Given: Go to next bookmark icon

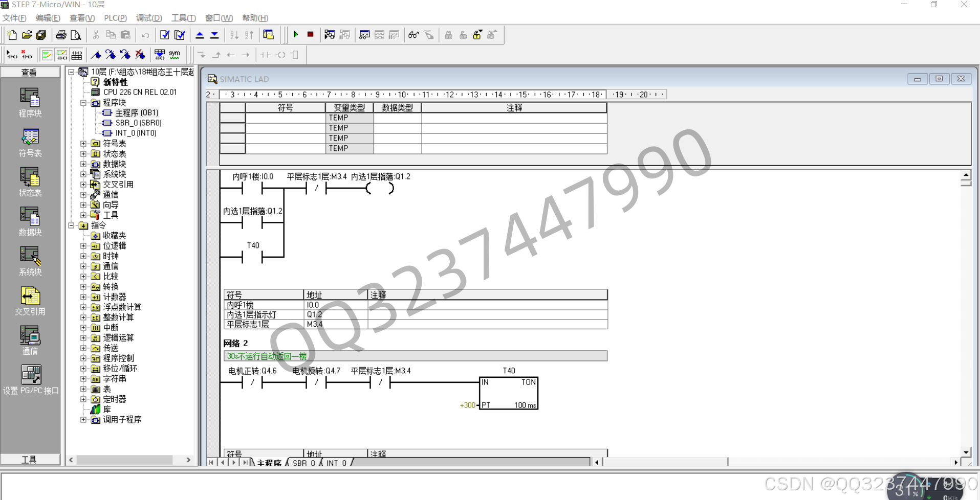Looking at the screenshot, I should coord(111,54).
